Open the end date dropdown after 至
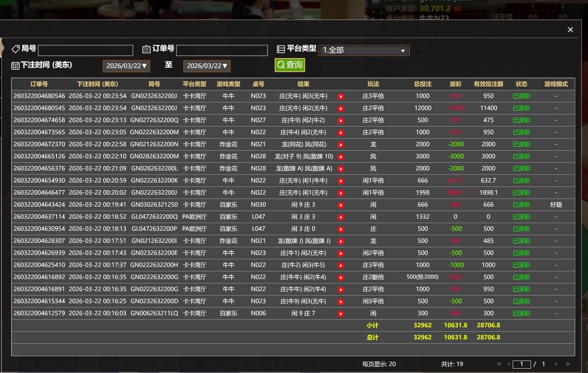 click(207, 66)
